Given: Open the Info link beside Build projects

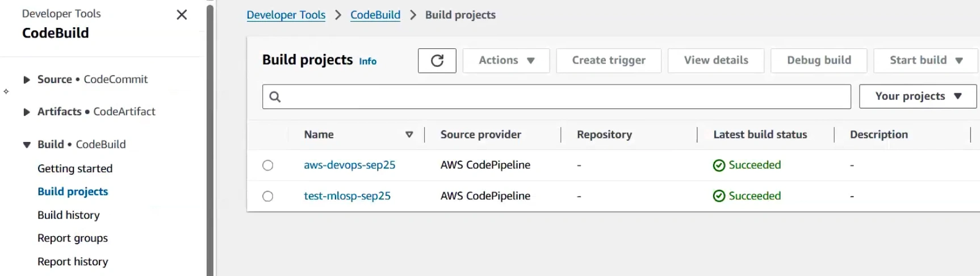Looking at the screenshot, I should click(x=367, y=61).
